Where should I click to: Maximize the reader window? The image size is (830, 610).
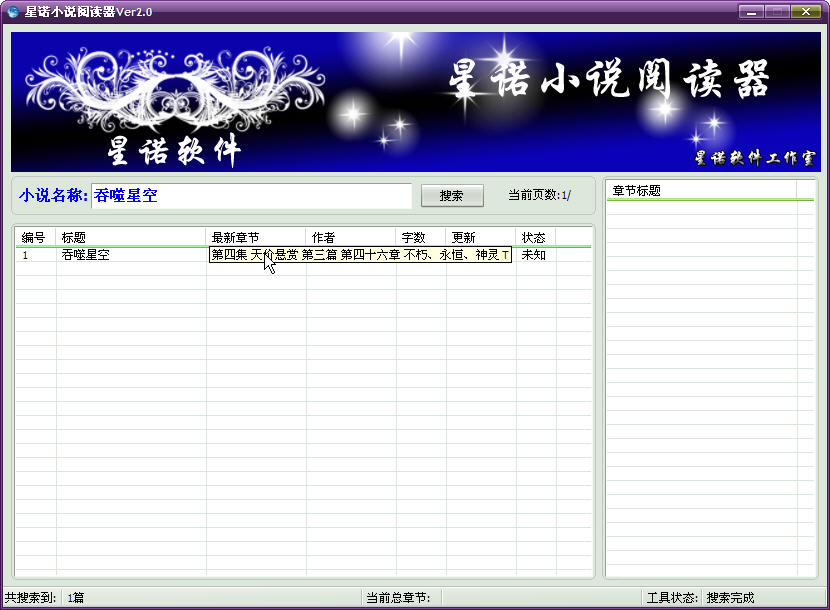(777, 12)
